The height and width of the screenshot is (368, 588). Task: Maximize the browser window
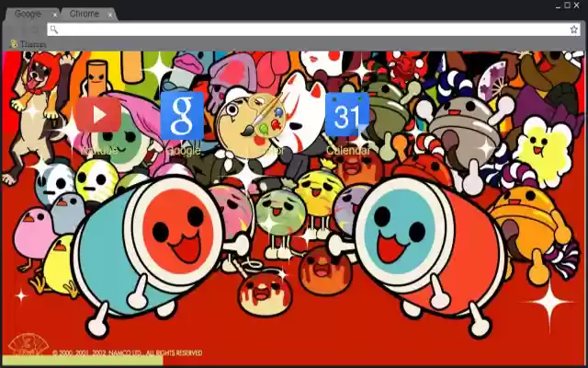[x=568, y=6]
